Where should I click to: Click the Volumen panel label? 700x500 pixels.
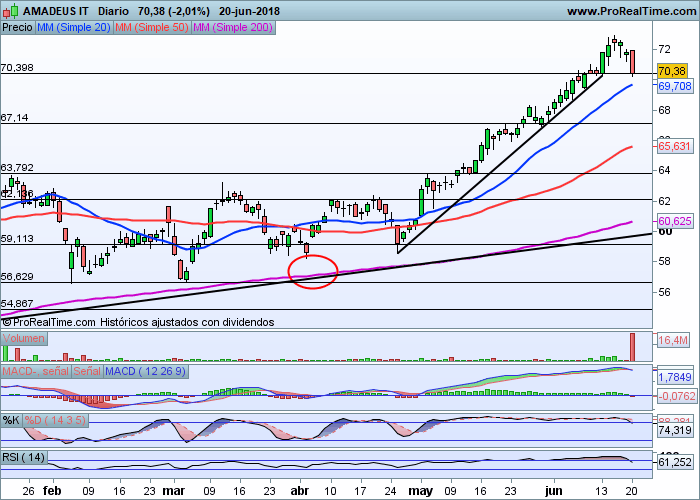pyautogui.click(x=24, y=338)
